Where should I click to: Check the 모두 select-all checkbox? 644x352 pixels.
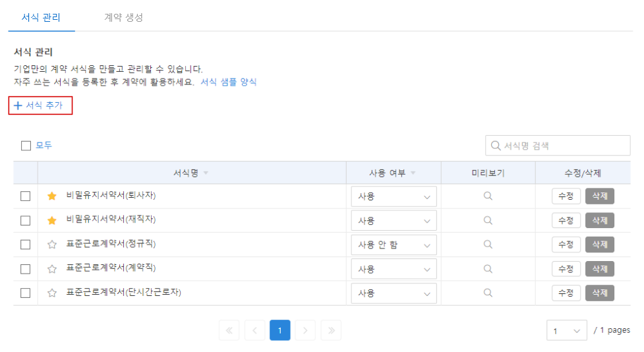26,146
